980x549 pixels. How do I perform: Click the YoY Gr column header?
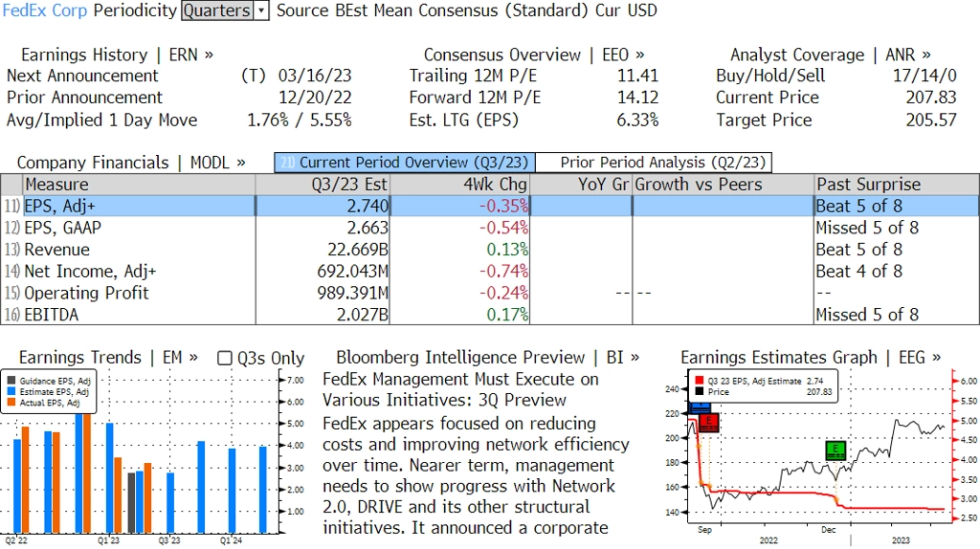click(581, 185)
